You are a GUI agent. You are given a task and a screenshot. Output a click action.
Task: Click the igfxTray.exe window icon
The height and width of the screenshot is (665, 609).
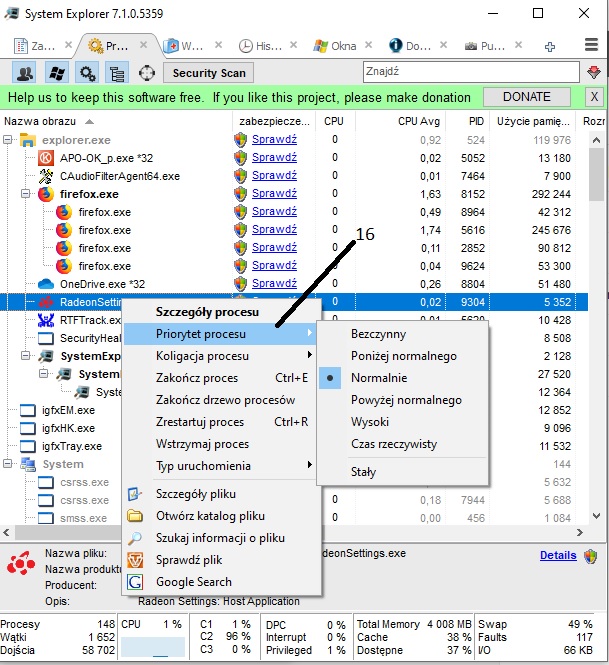(x=28, y=446)
